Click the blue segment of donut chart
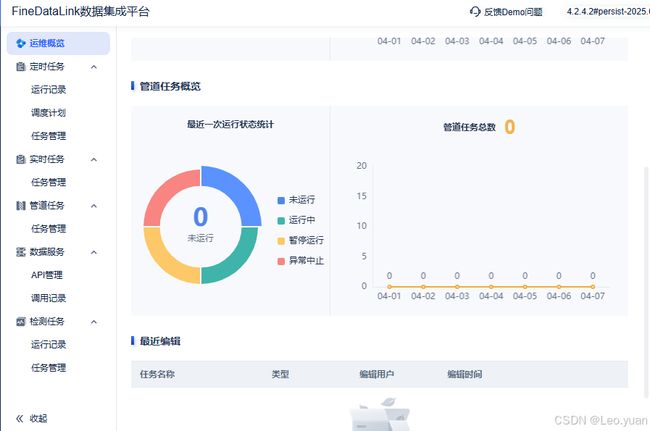650x431 pixels. click(237, 189)
